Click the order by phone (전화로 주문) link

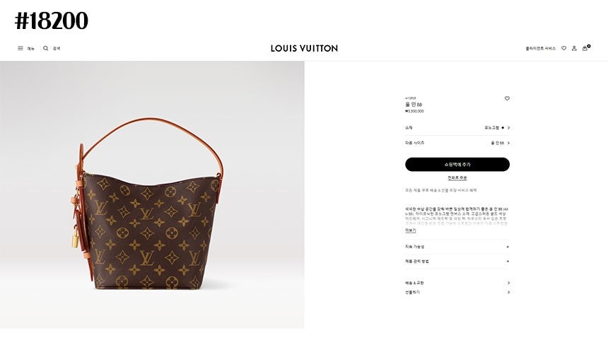pos(457,178)
